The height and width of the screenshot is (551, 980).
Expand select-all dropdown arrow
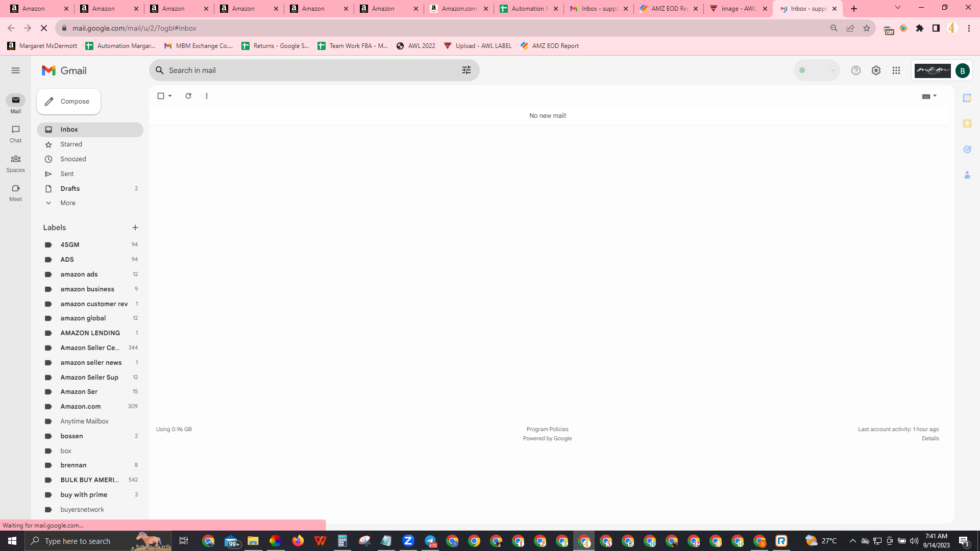point(170,96)
